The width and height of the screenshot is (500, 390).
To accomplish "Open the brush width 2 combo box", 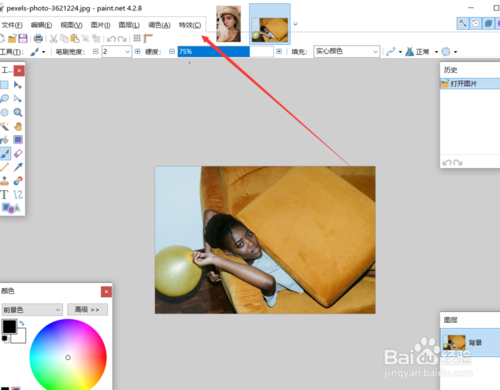I will (116, 52).
